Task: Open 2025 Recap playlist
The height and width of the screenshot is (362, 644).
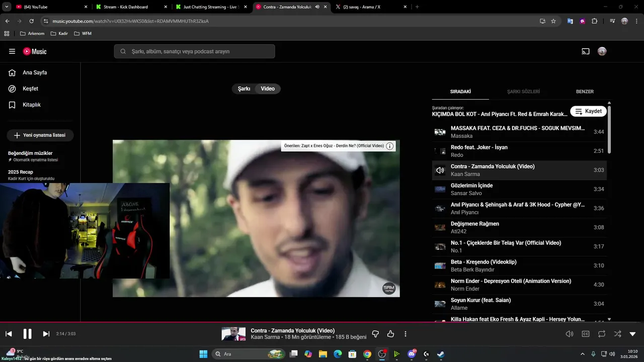Action: point(40,175)
